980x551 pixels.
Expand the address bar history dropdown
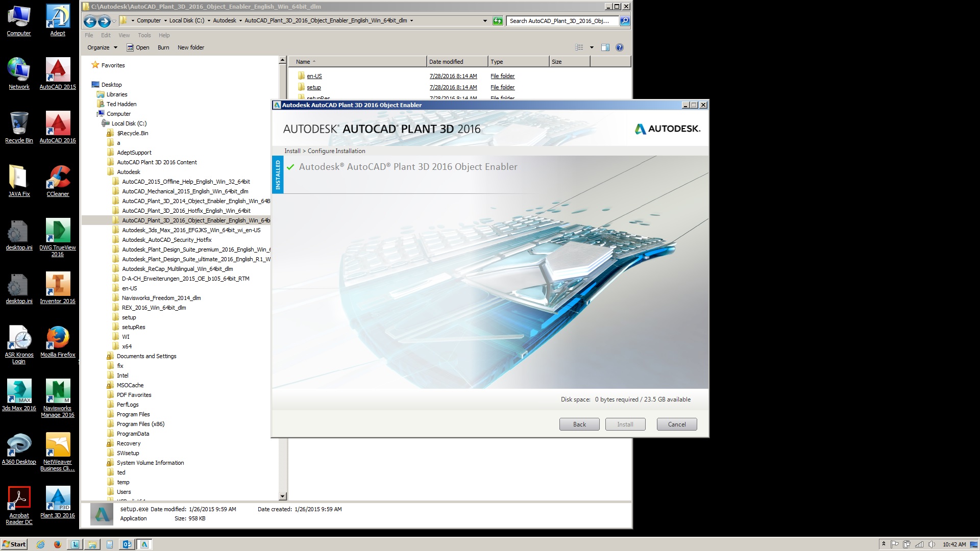(484, 21)
